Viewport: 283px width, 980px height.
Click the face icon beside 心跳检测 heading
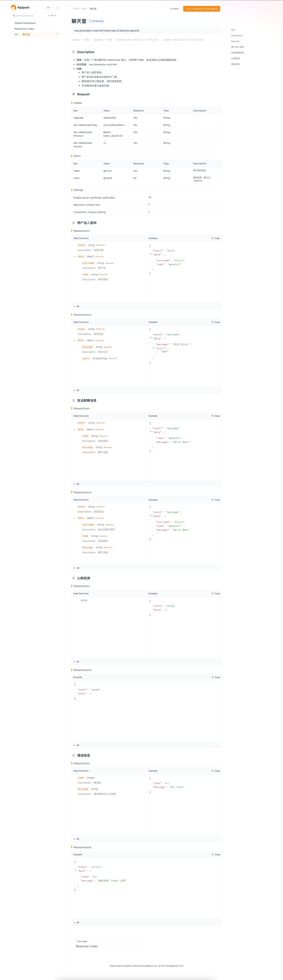point(73,578)
